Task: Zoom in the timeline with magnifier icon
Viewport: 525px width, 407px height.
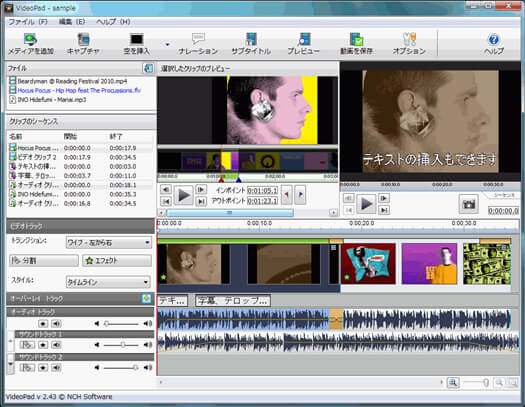Action: [453, 383]
